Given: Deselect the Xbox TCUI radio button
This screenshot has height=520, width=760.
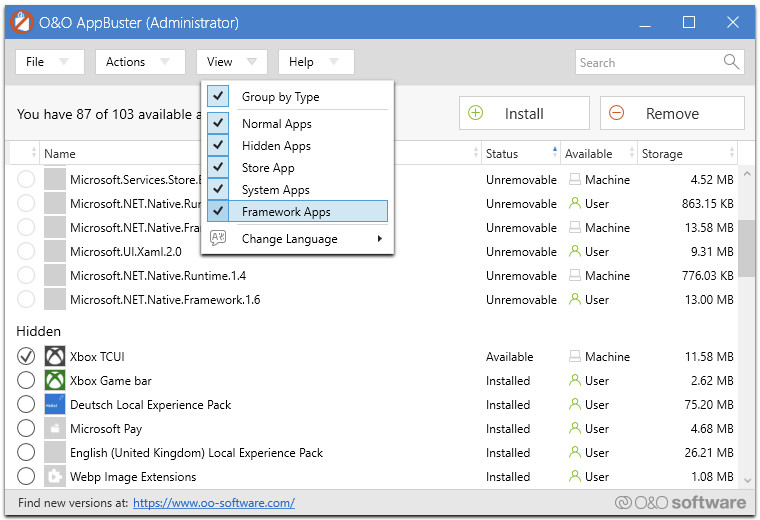Looking at the screenshot, I should (26, 357).
